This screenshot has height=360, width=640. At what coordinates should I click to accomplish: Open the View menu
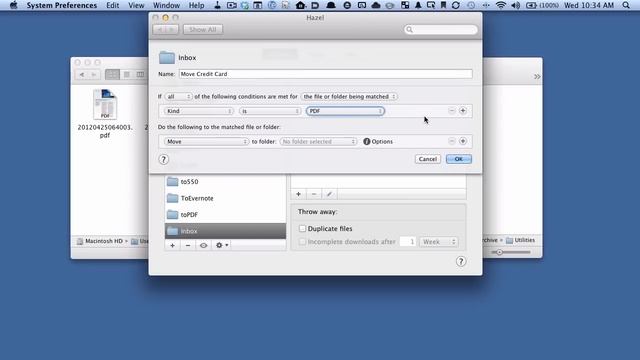[x=136, y=5]
